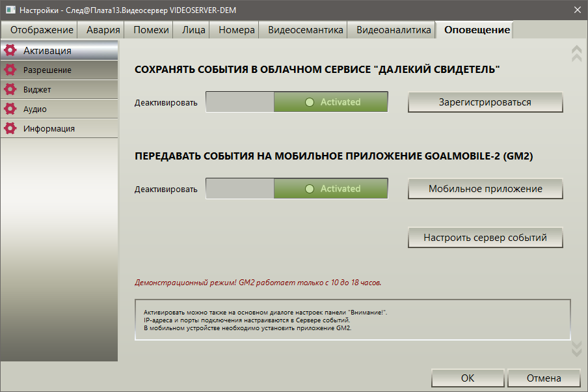
Task: Click the scroll-up double chevron icon
Action: [x=576, y=53]
